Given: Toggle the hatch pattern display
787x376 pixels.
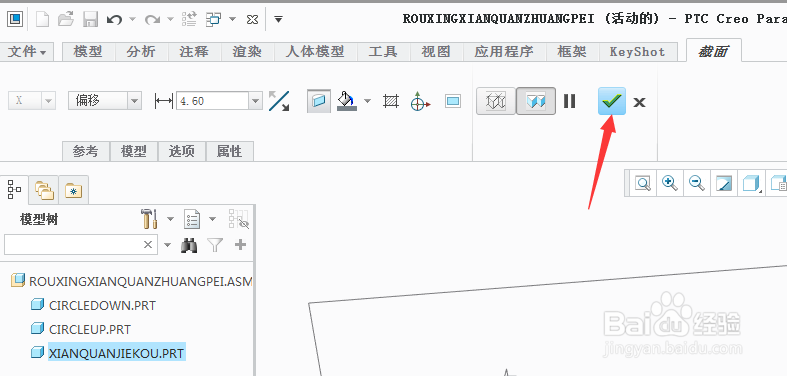Looking at the screenshot, I should click(390, 101).
